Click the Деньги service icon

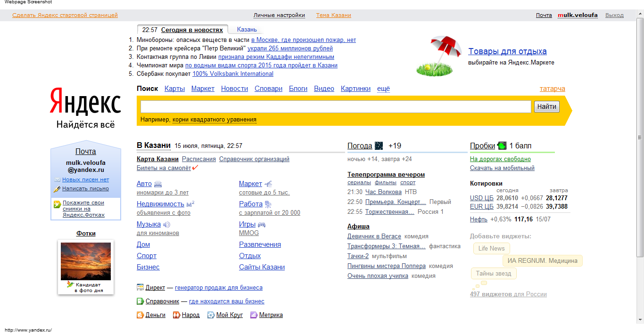click(x=140, y=315)
